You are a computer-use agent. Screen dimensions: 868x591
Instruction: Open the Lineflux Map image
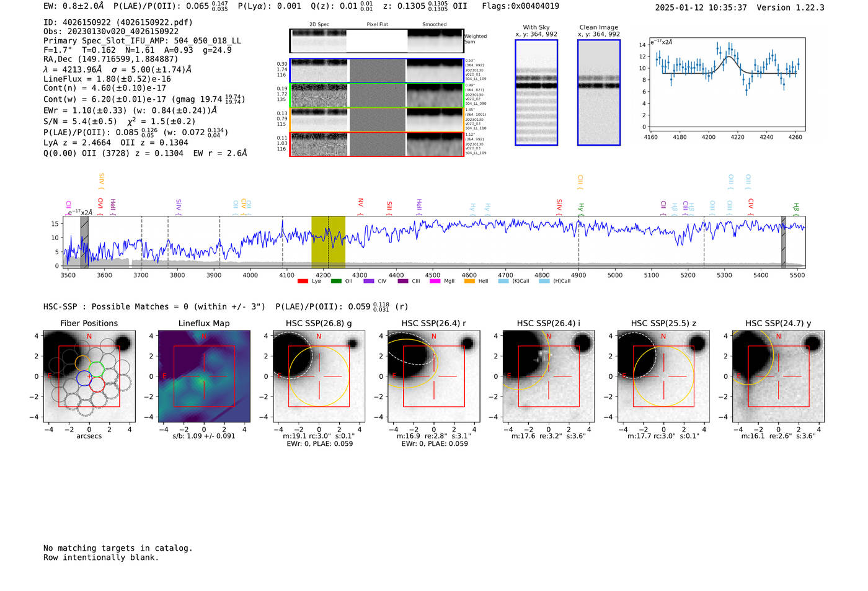204,376
